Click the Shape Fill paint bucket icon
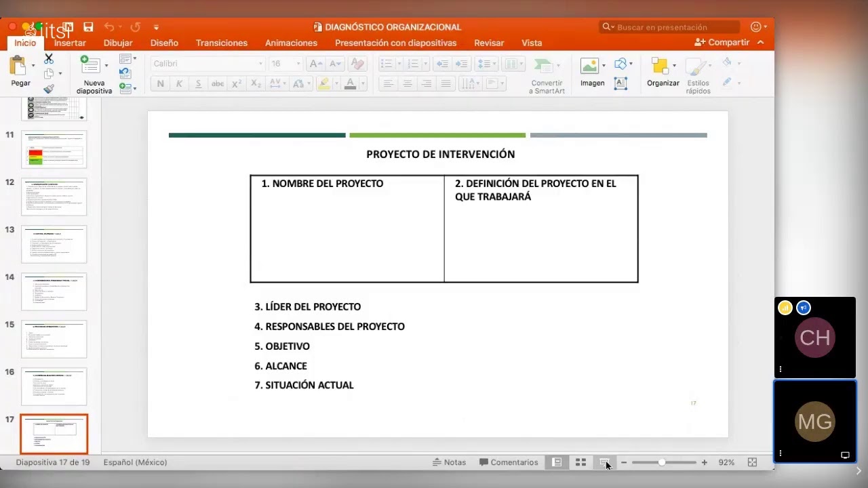 point(727,62)
